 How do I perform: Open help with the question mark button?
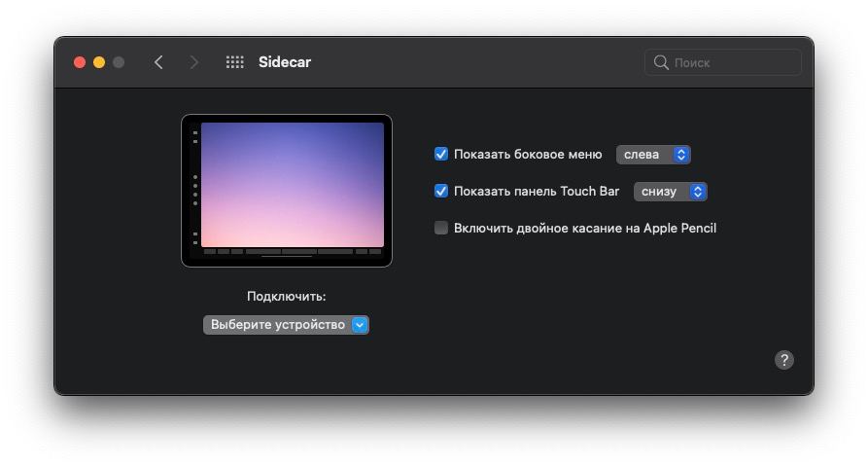(783, 360)
